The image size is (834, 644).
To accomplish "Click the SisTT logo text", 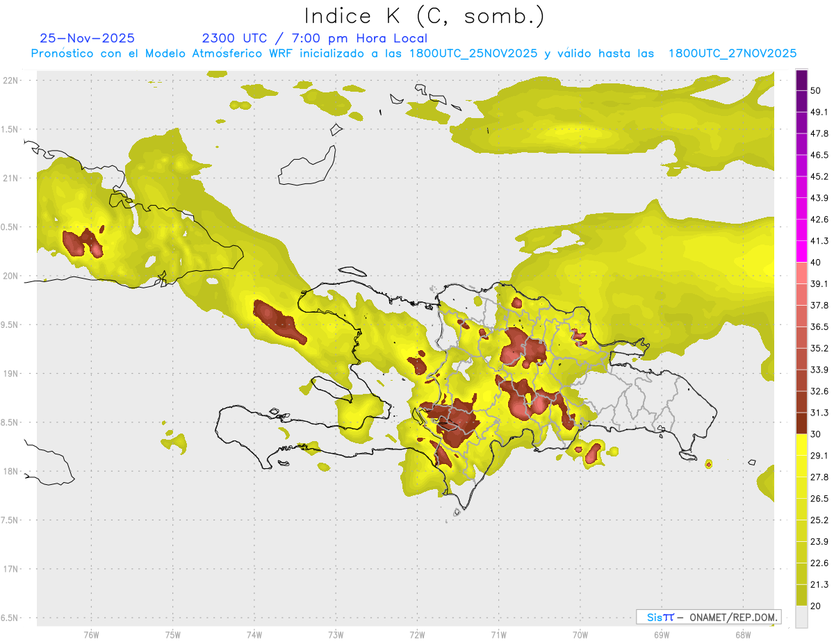I will point(660,617).
